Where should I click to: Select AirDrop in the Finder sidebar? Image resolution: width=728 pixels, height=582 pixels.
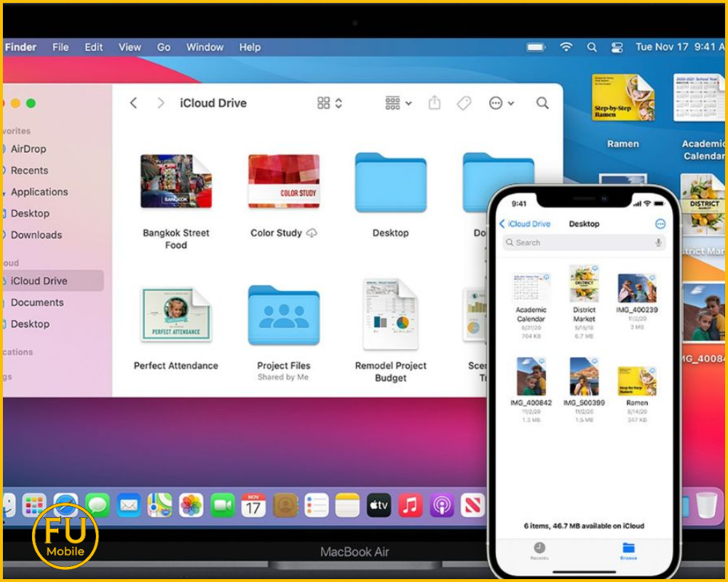coord(28,148)
